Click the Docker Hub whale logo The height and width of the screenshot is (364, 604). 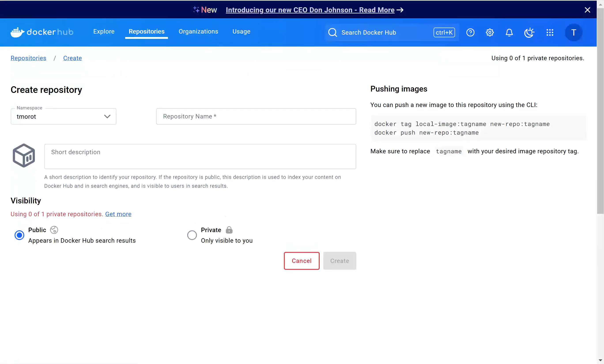(x=17, y=32)
